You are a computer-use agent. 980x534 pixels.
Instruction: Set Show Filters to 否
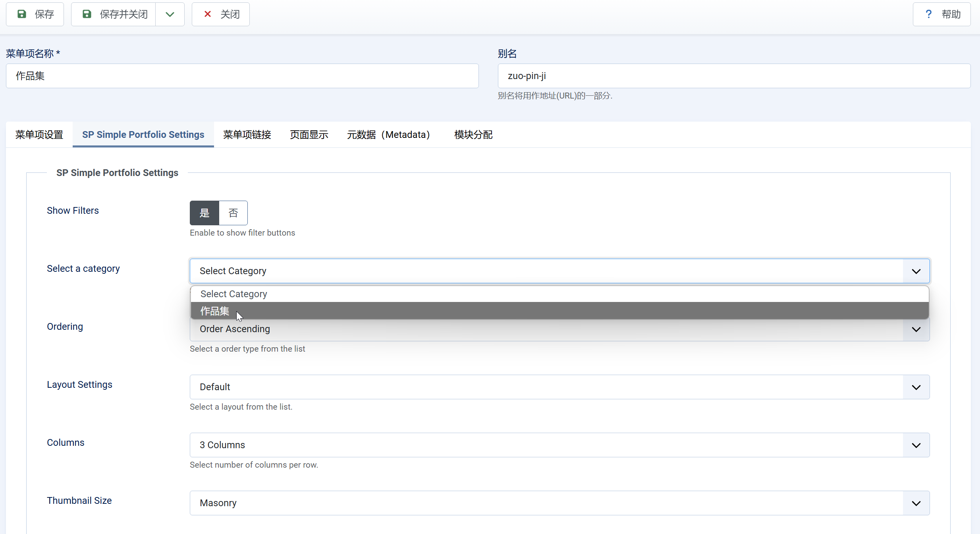click(x=233, y=213)
